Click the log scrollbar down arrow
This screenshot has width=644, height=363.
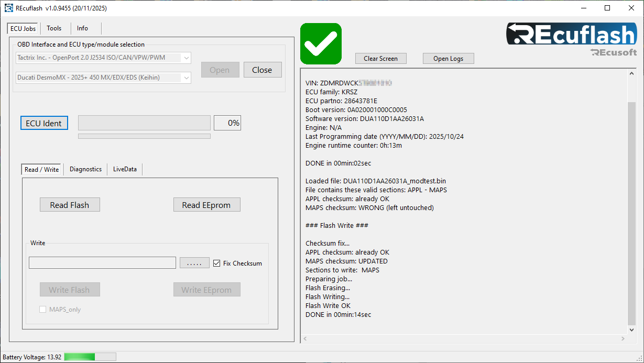(631, 329)
